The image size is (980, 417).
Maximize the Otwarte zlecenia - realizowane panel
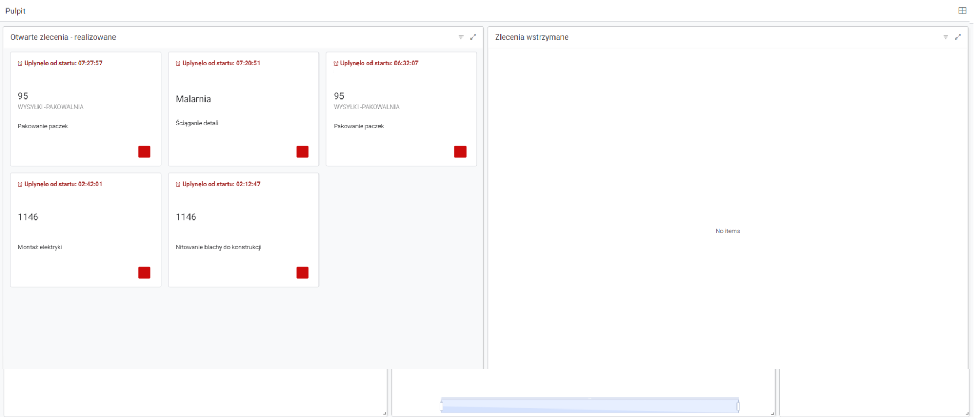[473, 37]
